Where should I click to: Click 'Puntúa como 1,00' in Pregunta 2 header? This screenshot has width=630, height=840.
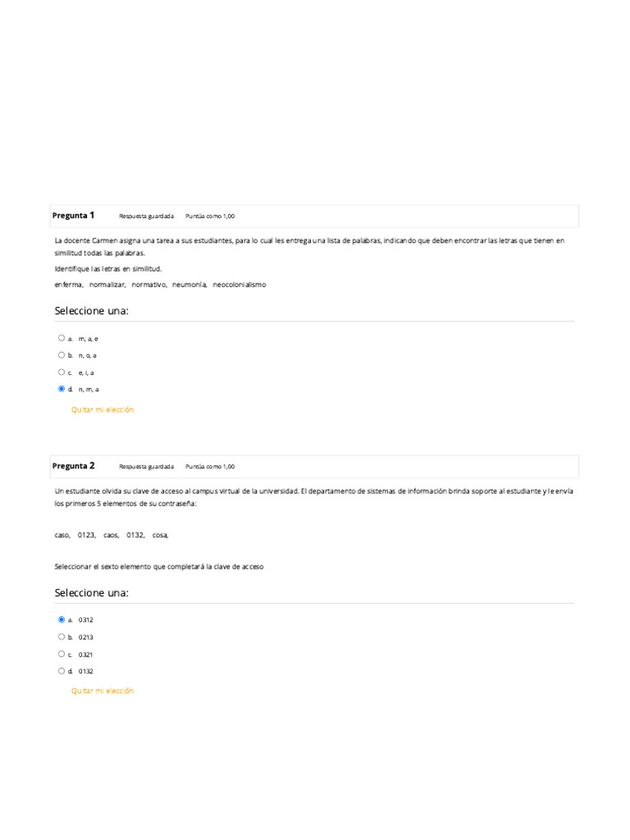click(210, 467)
